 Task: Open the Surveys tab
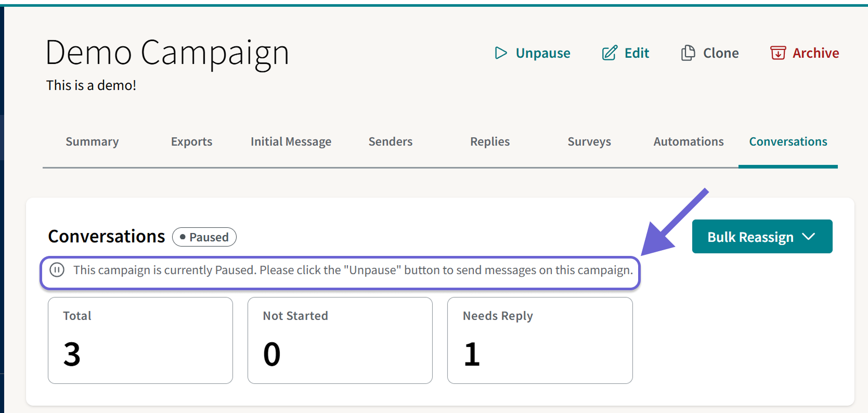[x=589, y=141]
